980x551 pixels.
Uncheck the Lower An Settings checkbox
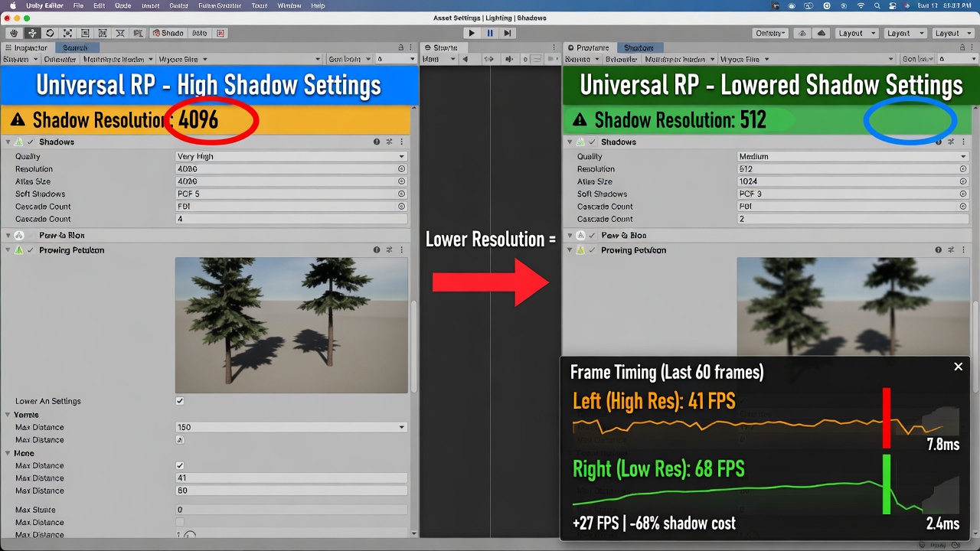coord(180,401)
